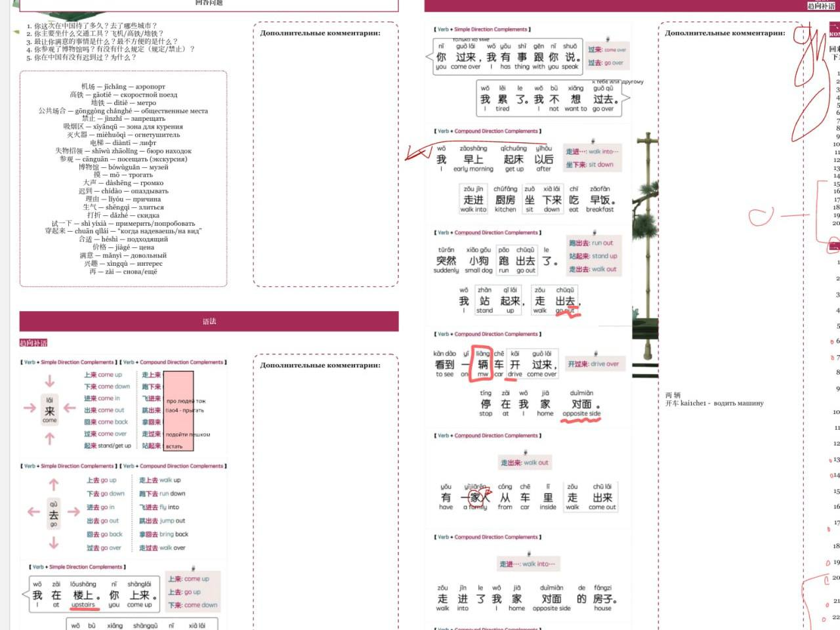Screen dimensions: 840x630
Task: Click the line 高铁 — gāotiě — скоростной поезд
Action: 123,94
